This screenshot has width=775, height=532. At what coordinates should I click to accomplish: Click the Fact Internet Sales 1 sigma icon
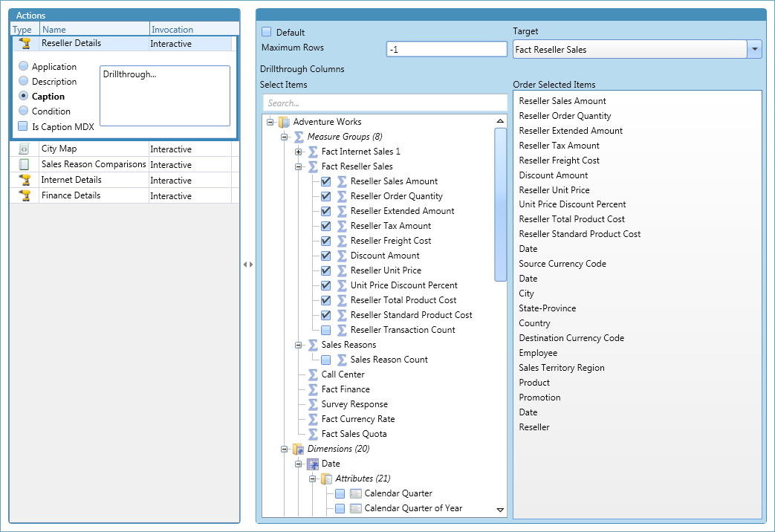coord(313,152)
